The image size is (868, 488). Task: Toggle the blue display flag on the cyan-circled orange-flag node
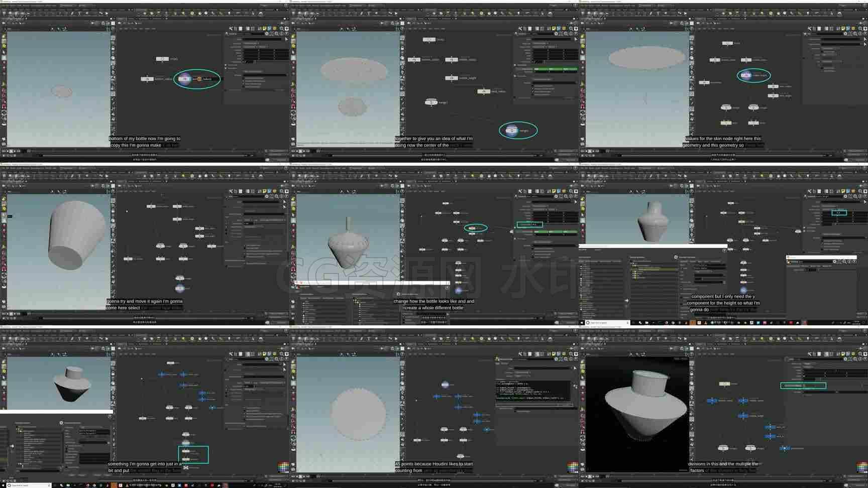point(189,79)
